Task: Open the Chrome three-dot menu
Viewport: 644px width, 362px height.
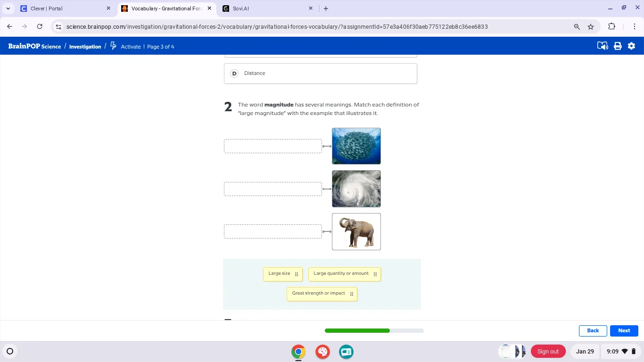Action: (x=636, y=27)
